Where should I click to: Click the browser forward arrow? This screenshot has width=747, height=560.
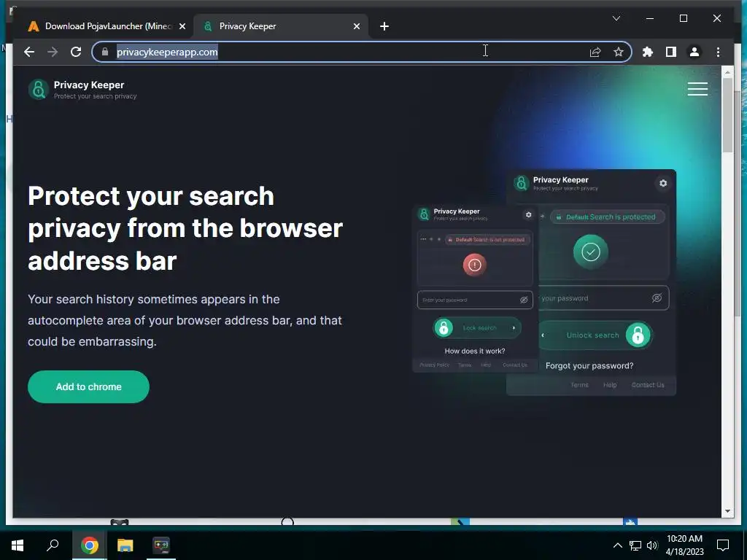click(x=53, y=52)
